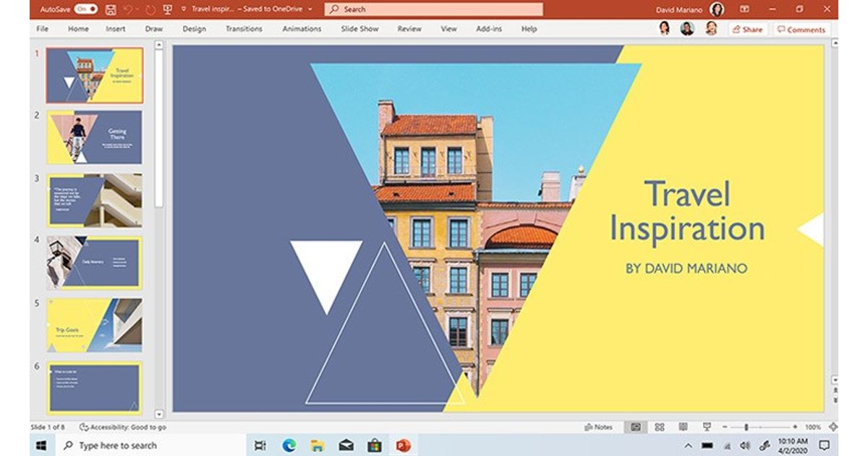The height and width of the screenshot is (456, 868).
Task: Fit slide to current window
Action: pyautogui.click(x=833, y=427)
